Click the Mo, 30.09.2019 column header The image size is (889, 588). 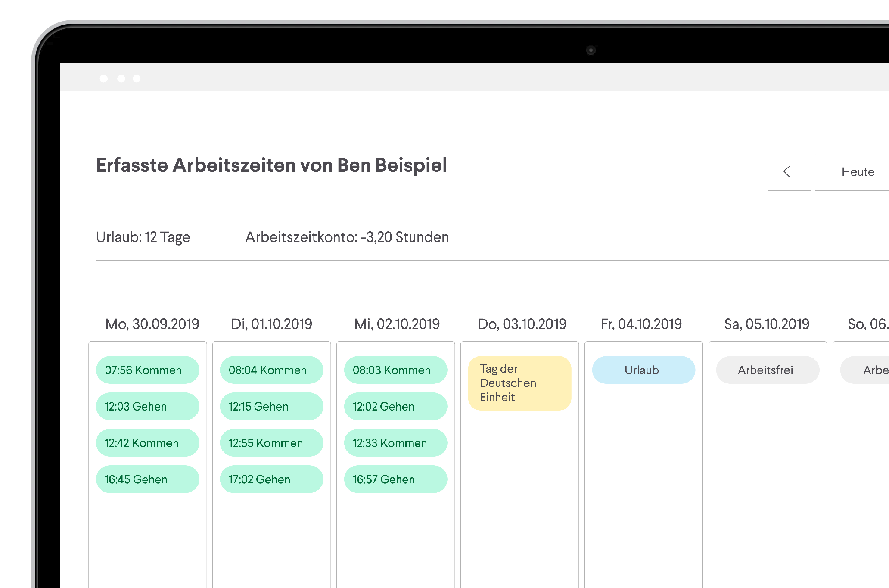(152, 324)
